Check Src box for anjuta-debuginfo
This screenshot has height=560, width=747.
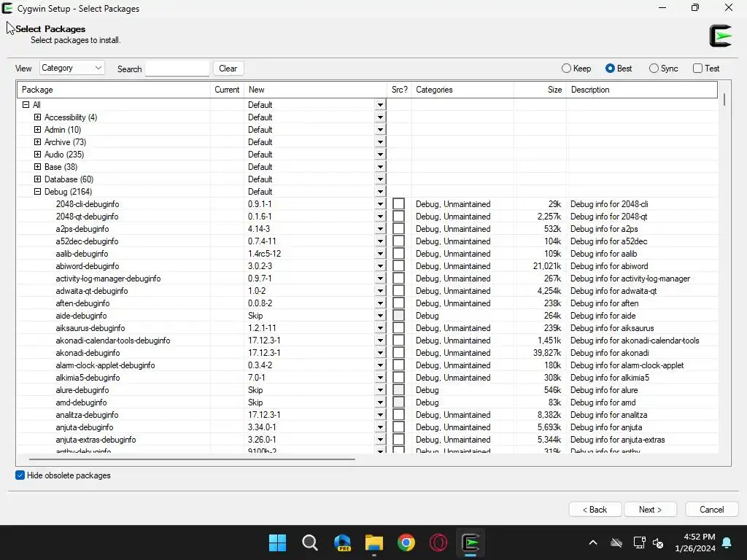coord(399,427)
